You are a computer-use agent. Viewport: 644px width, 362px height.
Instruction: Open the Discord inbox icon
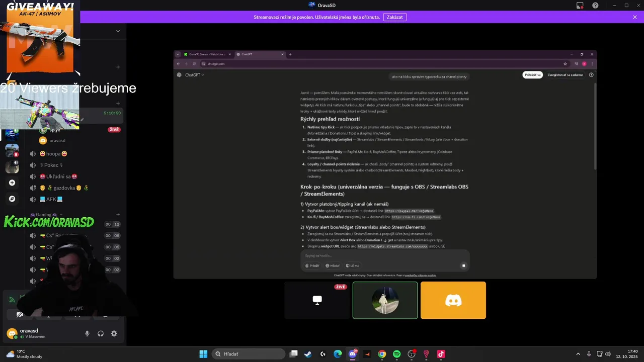point(580,6)
